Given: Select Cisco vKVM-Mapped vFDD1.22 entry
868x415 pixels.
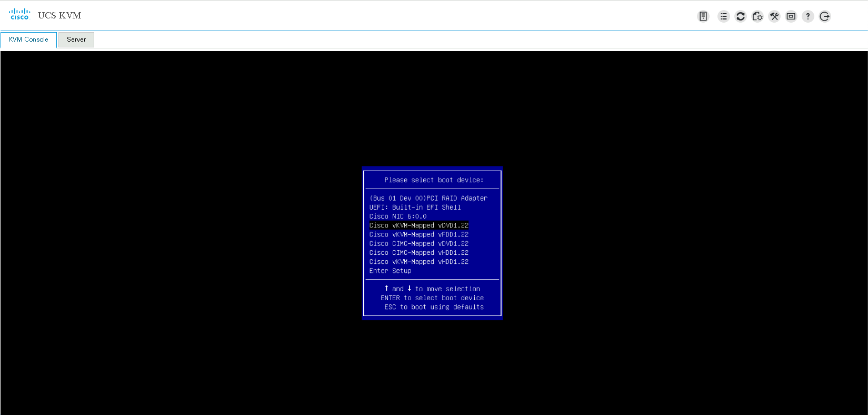Looking at the screenshot, I should point(418,234).
